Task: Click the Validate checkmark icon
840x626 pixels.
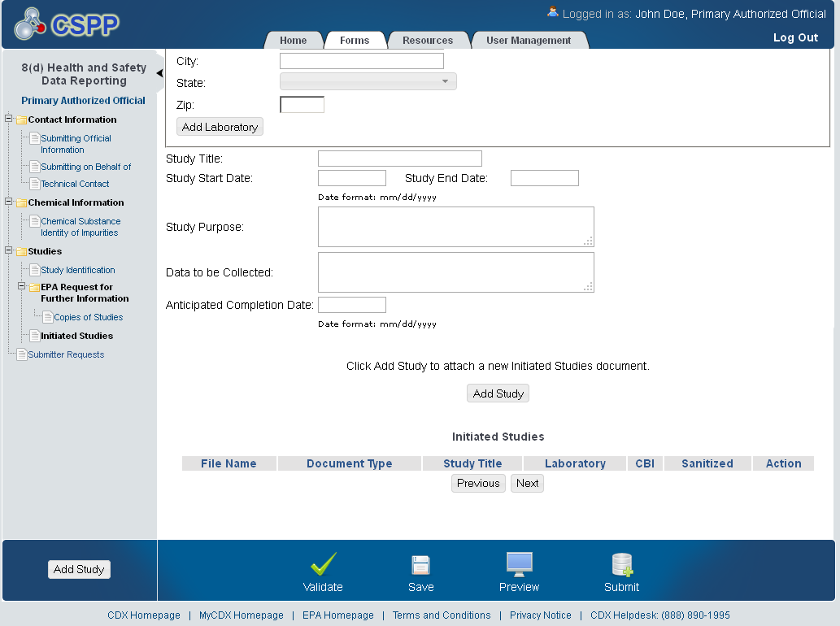Action: (323, 564)
